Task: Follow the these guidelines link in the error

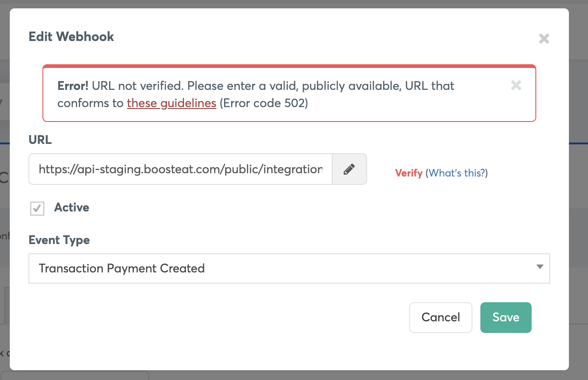Action: pos(171,103)
